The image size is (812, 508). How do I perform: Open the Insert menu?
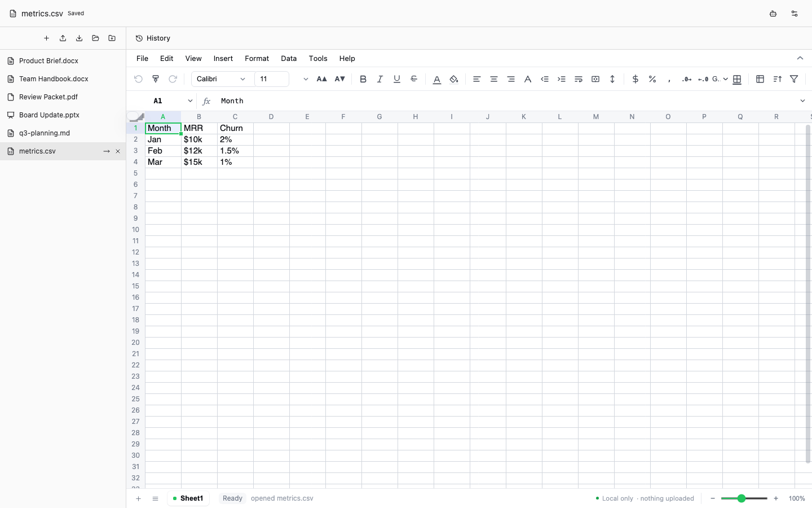(x=223, y=58)
